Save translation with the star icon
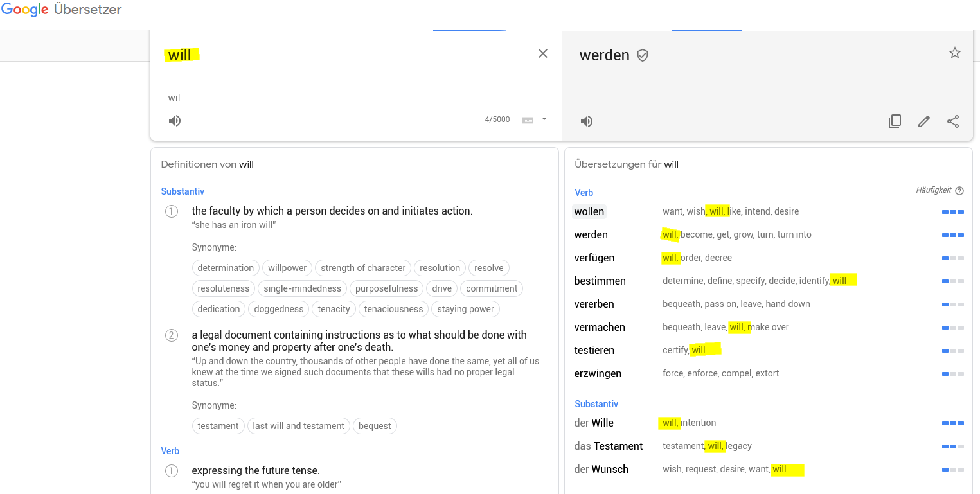This screenshot has height=494, width=980. (x=955, y=53)
